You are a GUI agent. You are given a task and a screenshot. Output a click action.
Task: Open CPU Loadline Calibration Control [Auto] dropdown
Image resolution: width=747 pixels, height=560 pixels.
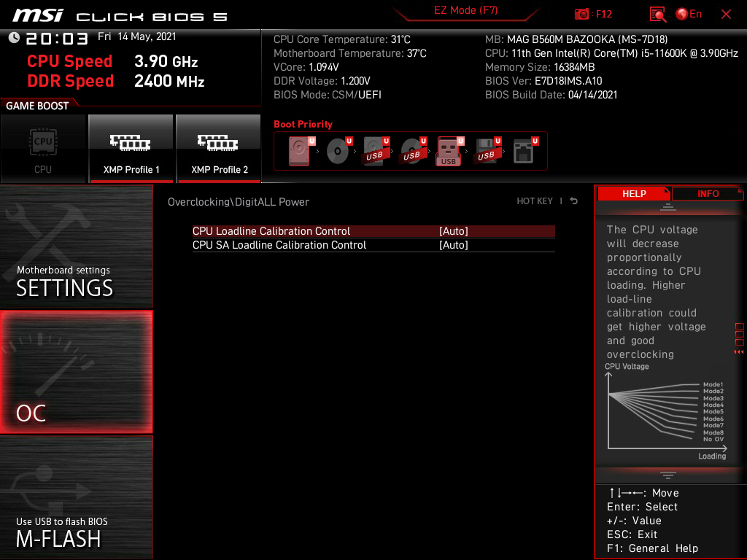tap(454, 231)
